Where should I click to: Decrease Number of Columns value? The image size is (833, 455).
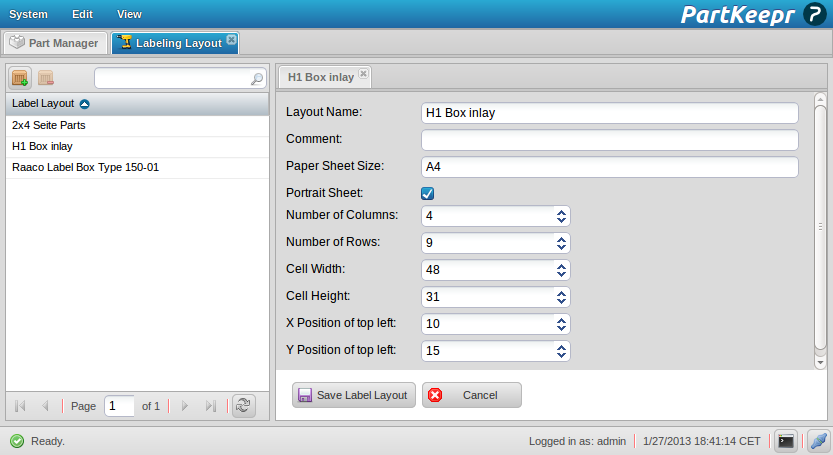click(562, 220)
